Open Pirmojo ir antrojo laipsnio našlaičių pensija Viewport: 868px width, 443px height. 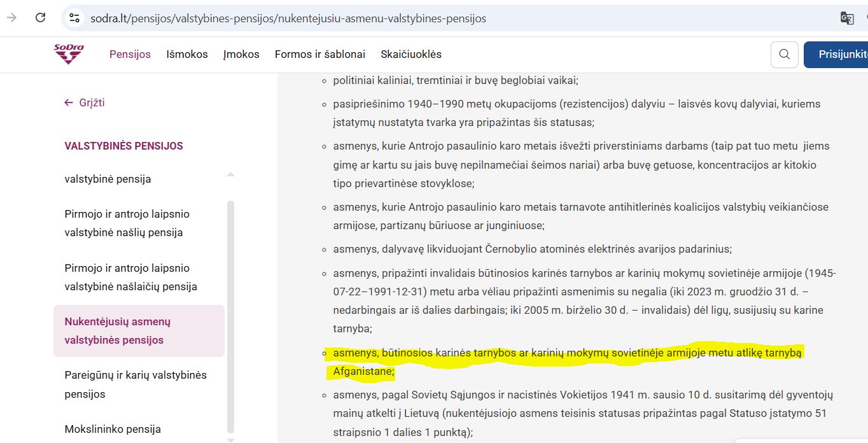point(130,278)
